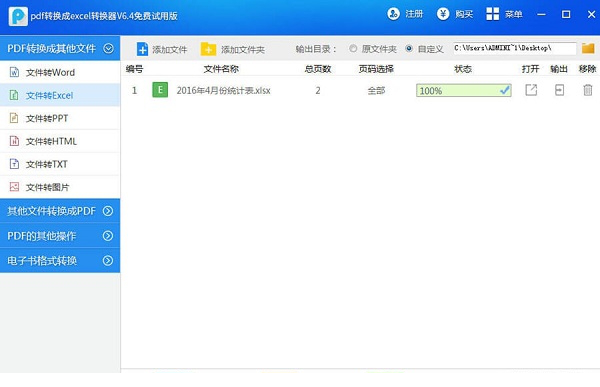Click 添加文件 text button
600x387 pixels.
coord(170,50)
